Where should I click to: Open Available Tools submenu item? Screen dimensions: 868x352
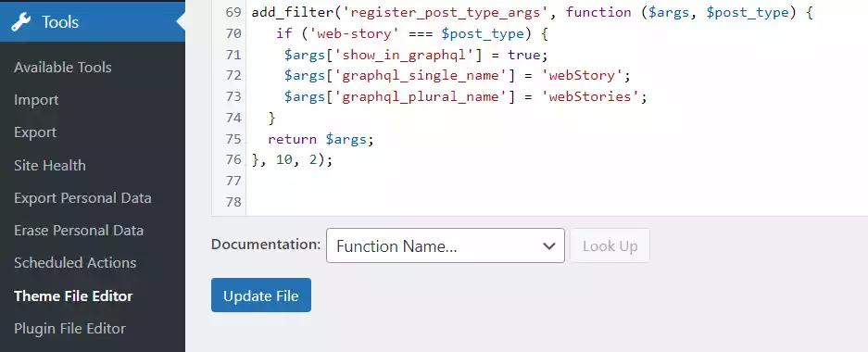(63, 68)
